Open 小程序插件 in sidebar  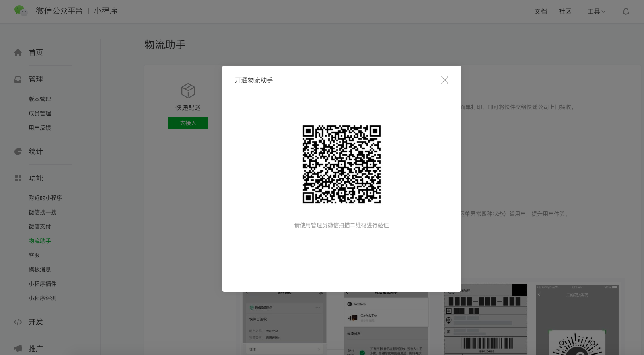coord(43,284)
